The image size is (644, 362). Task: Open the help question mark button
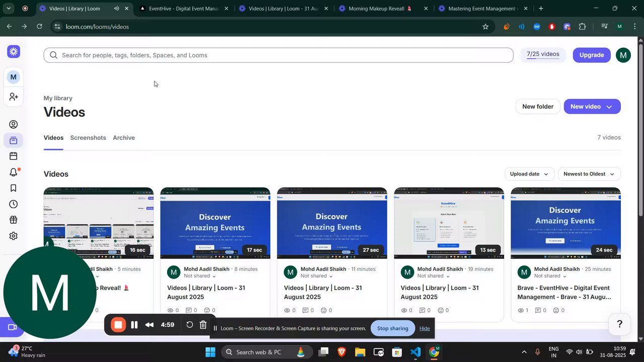tap(620, 324)
